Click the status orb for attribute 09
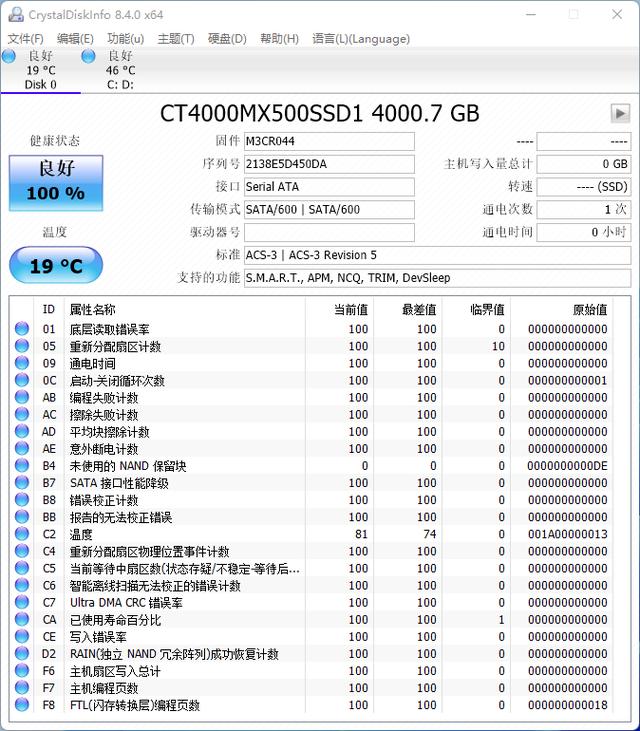 21,363
